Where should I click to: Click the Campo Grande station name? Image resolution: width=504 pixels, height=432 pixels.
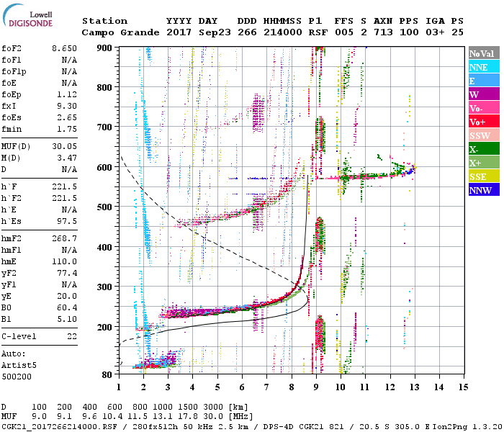point(120,32)
